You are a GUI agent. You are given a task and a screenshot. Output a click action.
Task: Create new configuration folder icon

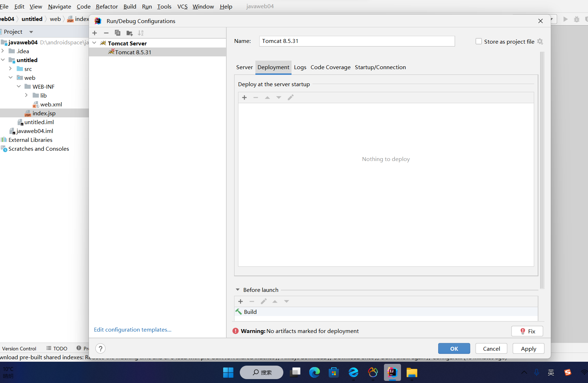tap(129, 33)
